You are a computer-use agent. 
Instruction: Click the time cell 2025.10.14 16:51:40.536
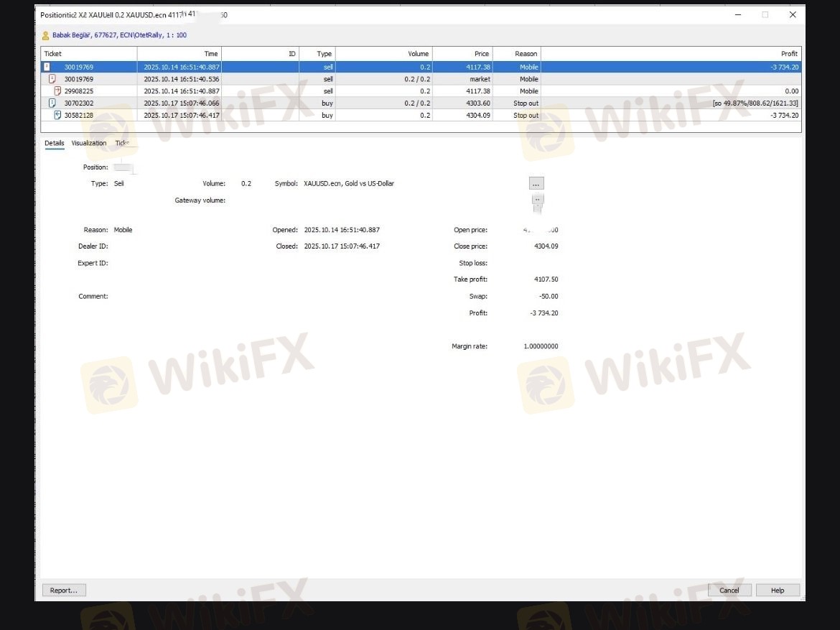[182, 79]
